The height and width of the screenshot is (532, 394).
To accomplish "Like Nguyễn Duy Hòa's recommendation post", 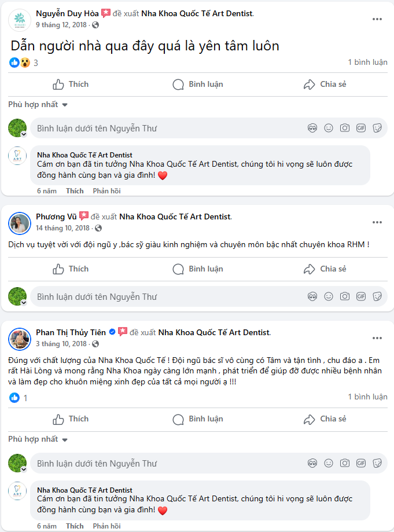I will (71, 85).
